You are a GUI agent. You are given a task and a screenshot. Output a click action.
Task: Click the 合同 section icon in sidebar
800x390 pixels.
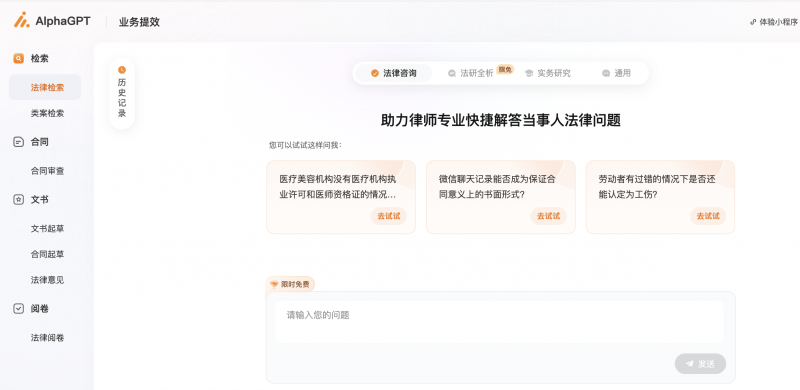click(x=18, y=142)
